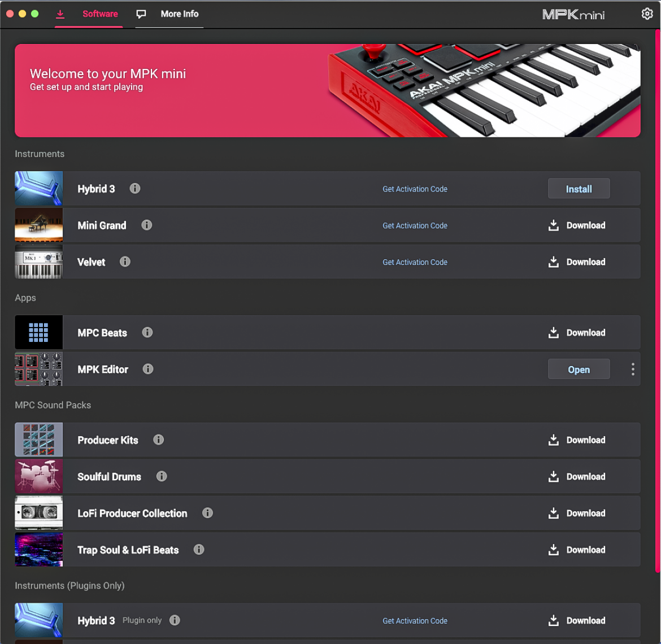
Task: Get Activation Code for Hybrid 3 Plugin only
Action: point(415,621)
